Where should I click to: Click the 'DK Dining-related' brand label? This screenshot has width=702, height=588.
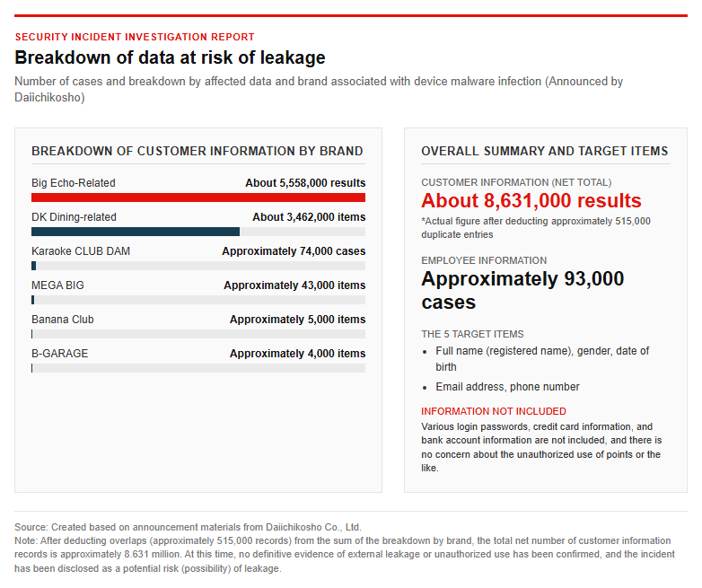[x=74, y=216]
